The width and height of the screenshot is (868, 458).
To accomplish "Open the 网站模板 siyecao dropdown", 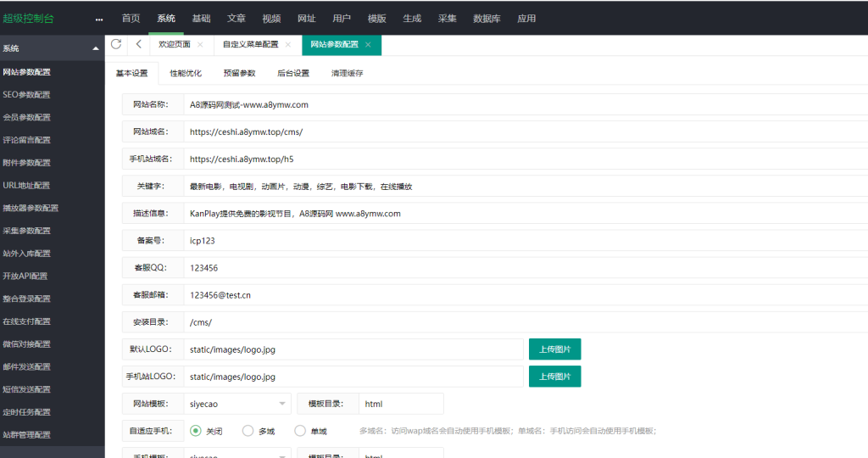I will tap(237, 404).
